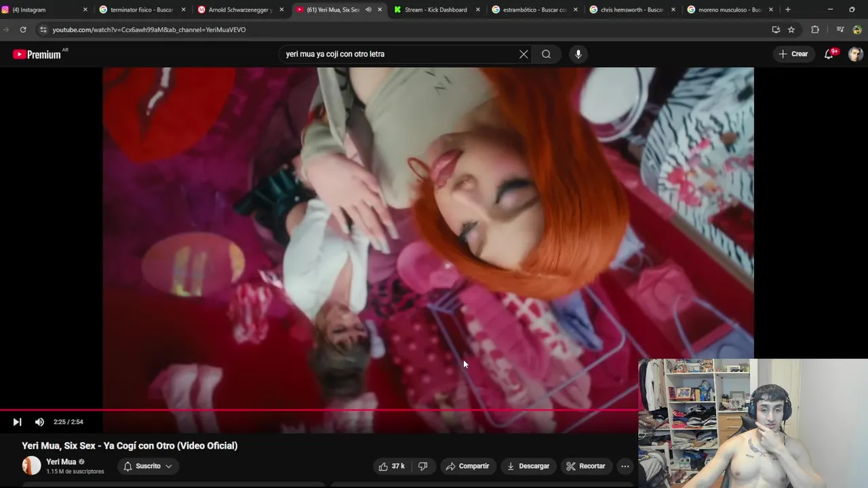Viewport: 868px width, 488px height.
Task: Click the YouTube URL in address bar
Action: [x=149, y=30]
